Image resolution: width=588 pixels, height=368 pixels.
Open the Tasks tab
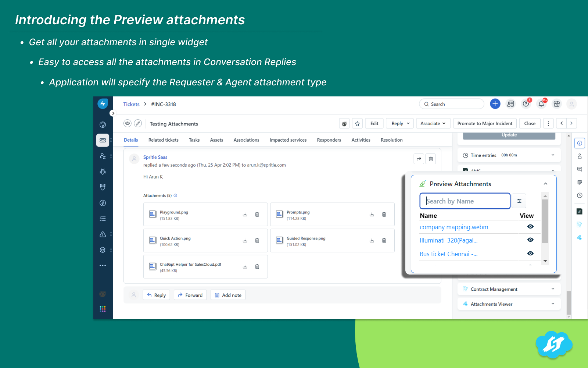[194, 140]
